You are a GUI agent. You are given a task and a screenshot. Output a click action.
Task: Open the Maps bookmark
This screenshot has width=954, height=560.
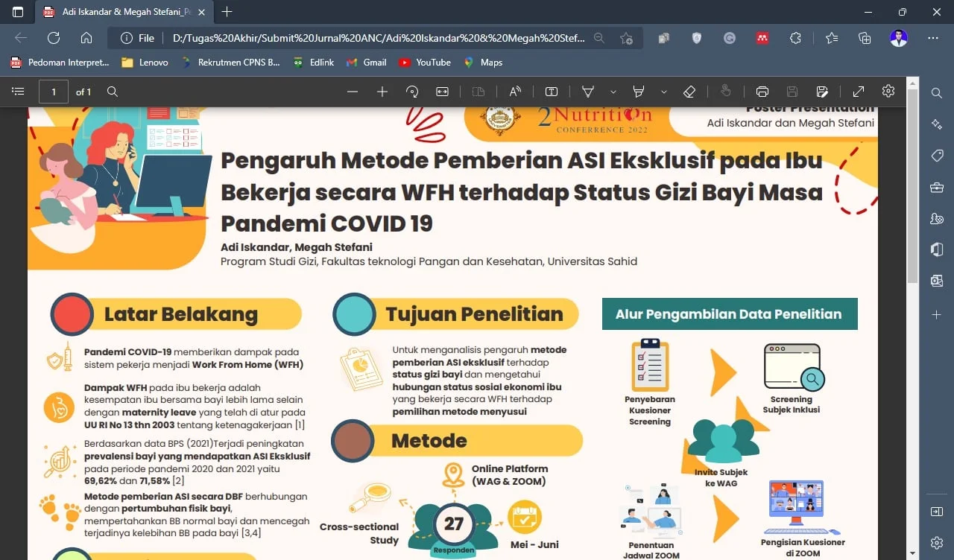pos(483,63)
